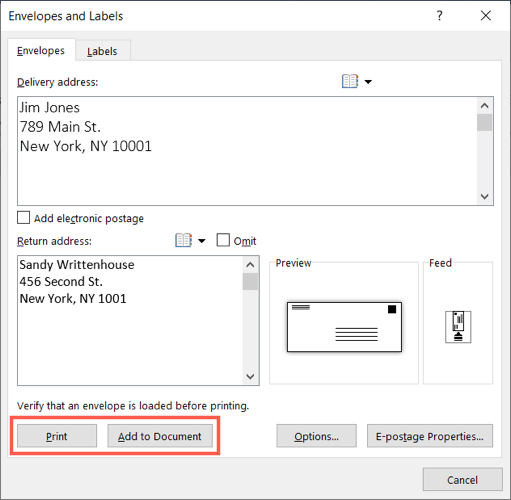Tick the Omit return address checkbox

point(223,240)
